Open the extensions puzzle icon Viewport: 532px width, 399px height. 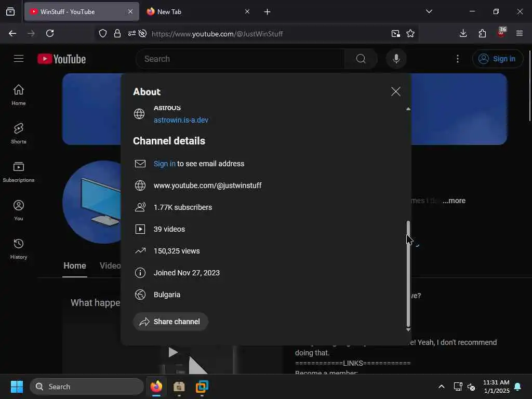tap(482, 33)
